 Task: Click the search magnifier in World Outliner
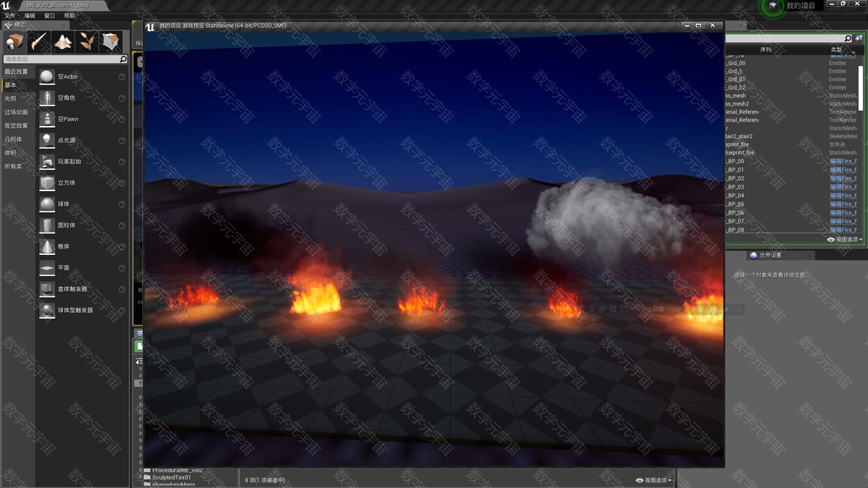pyautogui.click(x=848, y=39)
